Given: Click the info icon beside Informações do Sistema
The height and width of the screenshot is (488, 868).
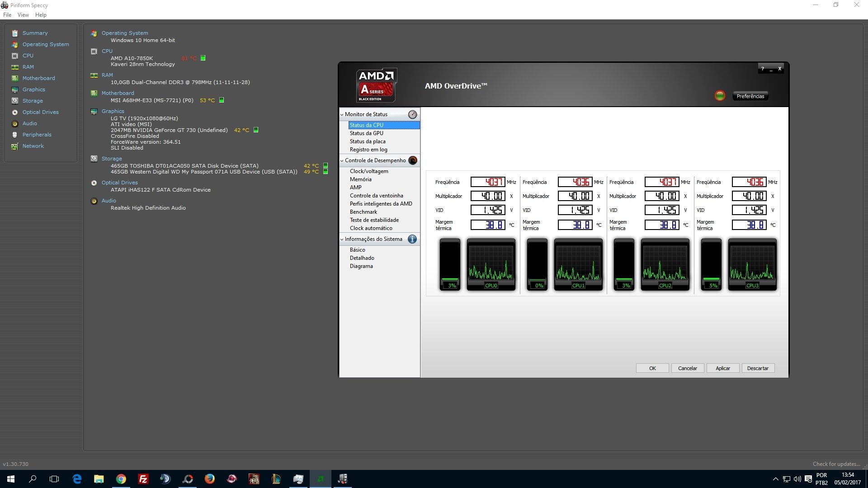Looking at the screenshot, I should [x=412, y=239].
